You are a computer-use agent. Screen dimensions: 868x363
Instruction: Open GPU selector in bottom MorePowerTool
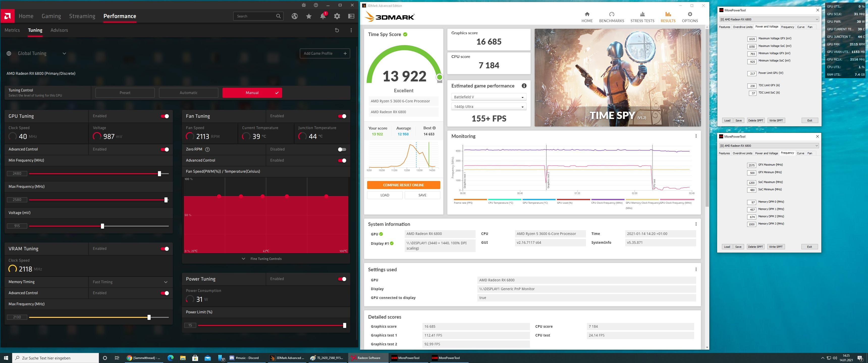[x=769, y=145]
